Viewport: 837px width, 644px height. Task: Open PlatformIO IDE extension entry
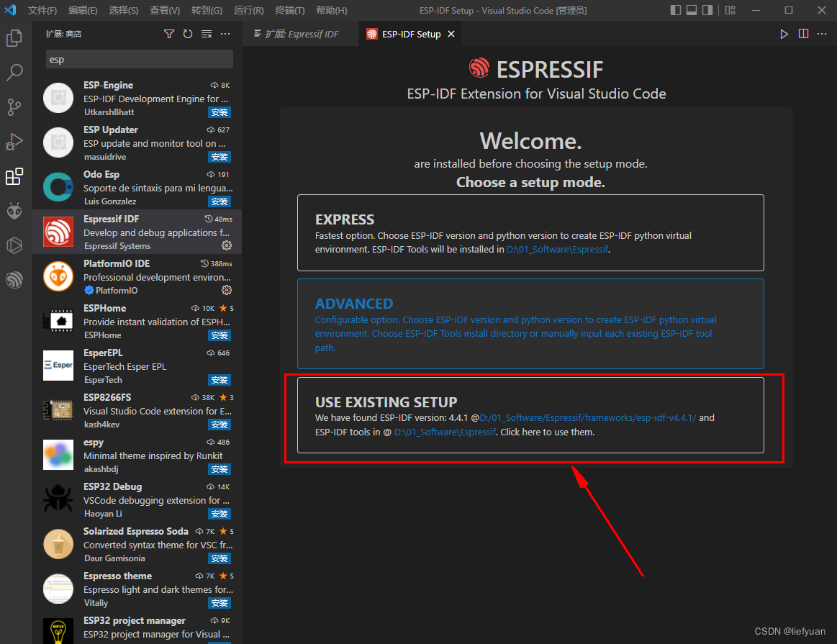[137, 276]
